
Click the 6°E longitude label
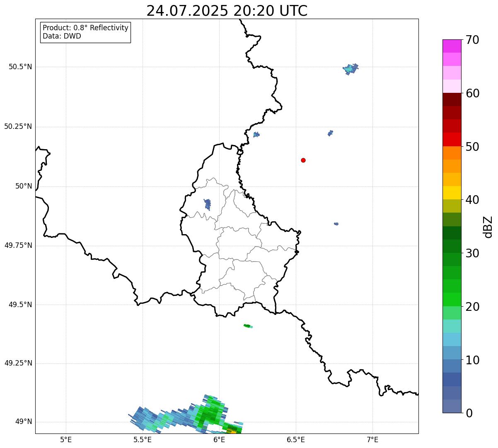pos(219,439)
